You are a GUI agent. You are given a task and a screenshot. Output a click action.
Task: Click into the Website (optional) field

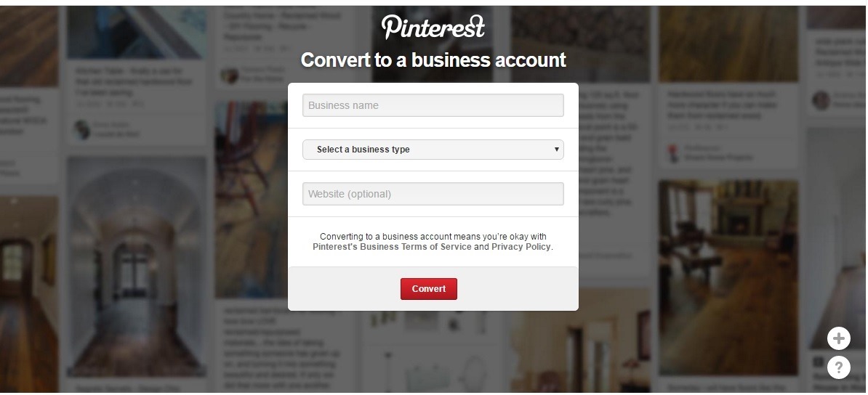pos(433,194)
